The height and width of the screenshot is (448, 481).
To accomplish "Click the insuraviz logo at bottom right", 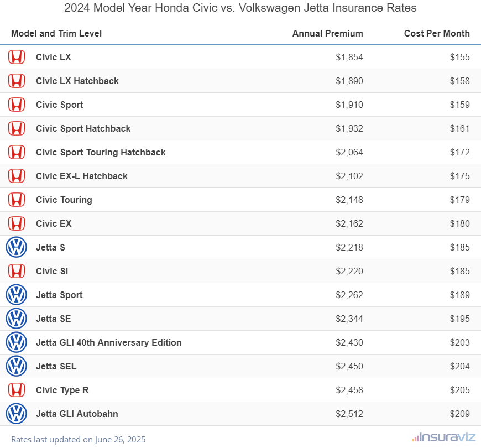I will click(444, 437).
